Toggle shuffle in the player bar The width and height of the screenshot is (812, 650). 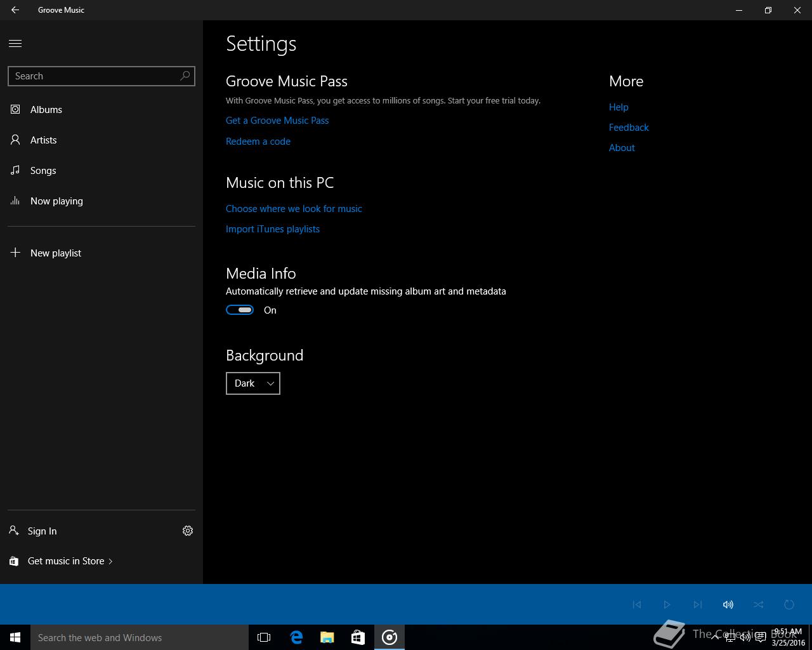point(759,604)
